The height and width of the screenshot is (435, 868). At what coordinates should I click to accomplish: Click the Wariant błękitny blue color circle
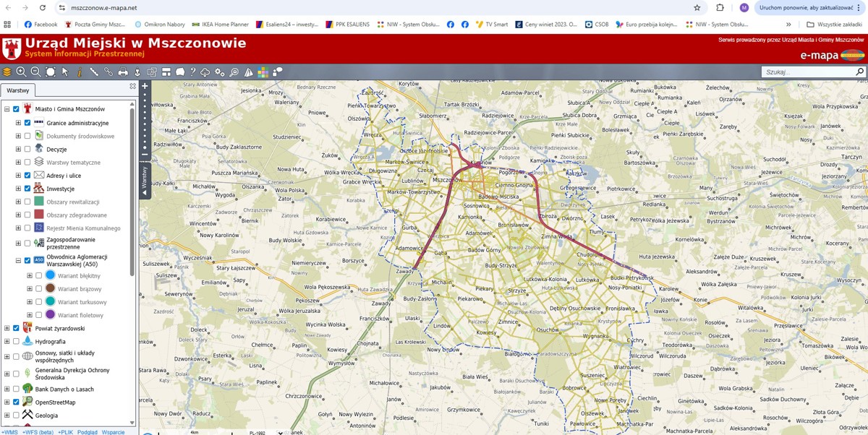(51, 276)
